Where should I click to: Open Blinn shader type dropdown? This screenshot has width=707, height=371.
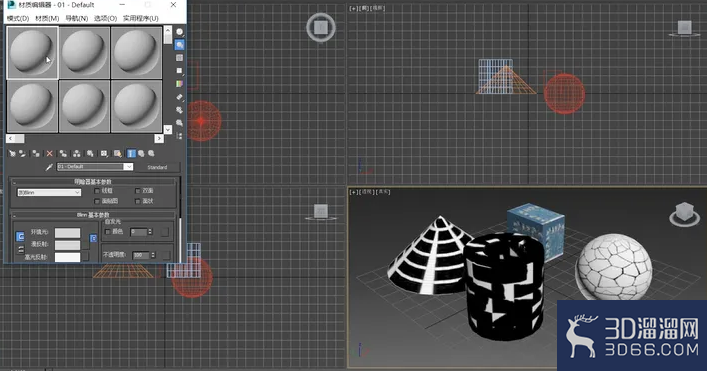pyautogui.click(x=49, y=192)
